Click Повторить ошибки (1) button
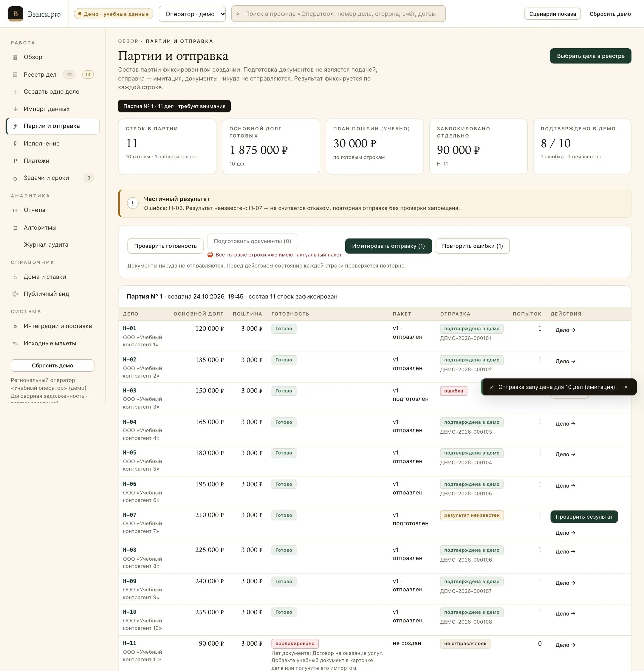 (x=472, y=246)
